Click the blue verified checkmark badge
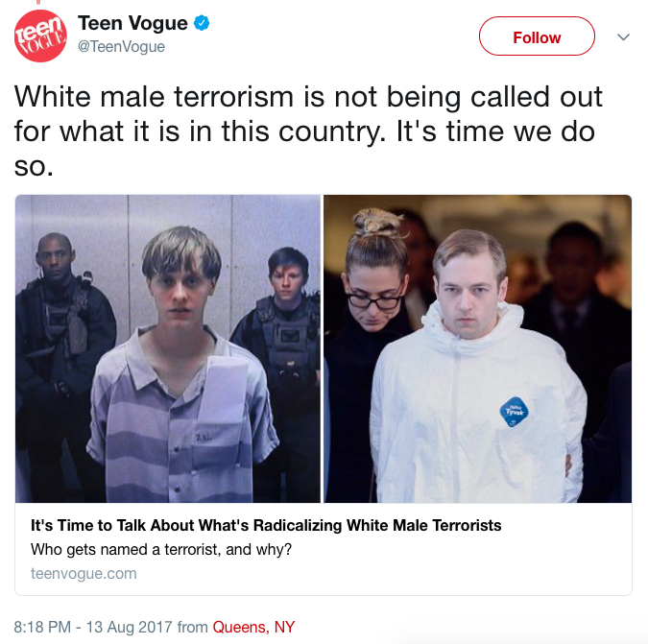Viewport: 648px width, 644px height. pyautogui.click(x=202, y=23)
